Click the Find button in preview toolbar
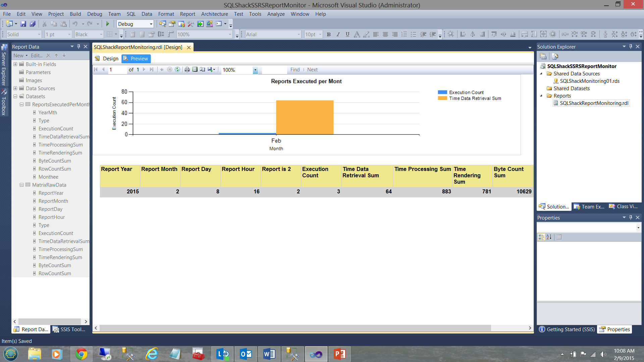This screenshot has width=644, height=362. [295, 70]
